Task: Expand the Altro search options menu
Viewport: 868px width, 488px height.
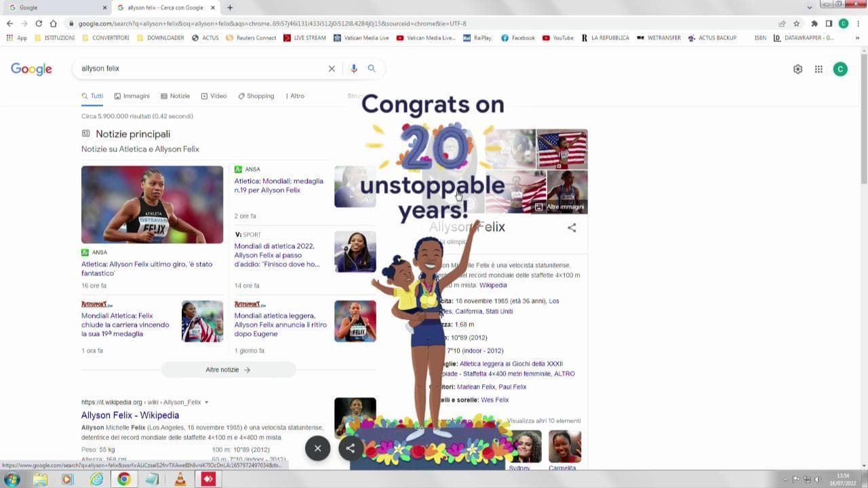Action: tap(295, 96)
